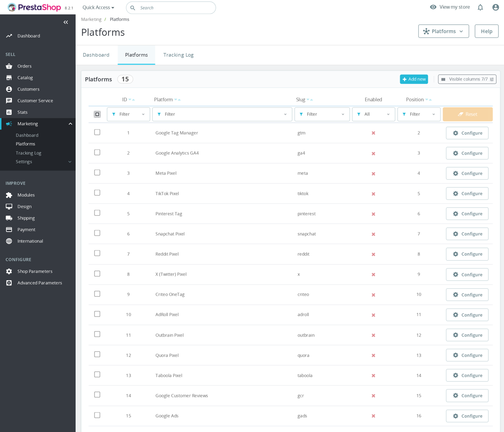504x432 pixels.
Task: Select the Pinterest Tag row checkbox
Action: 97,213
